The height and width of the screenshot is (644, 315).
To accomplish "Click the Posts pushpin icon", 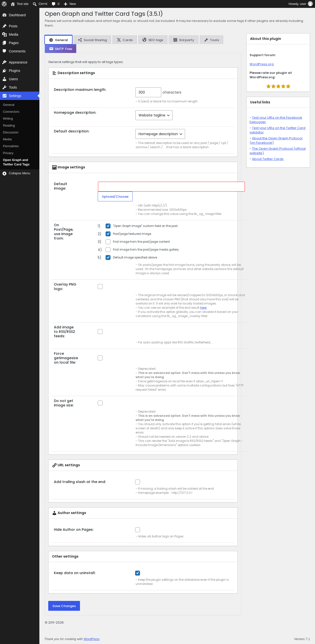I will coord(4,26).
